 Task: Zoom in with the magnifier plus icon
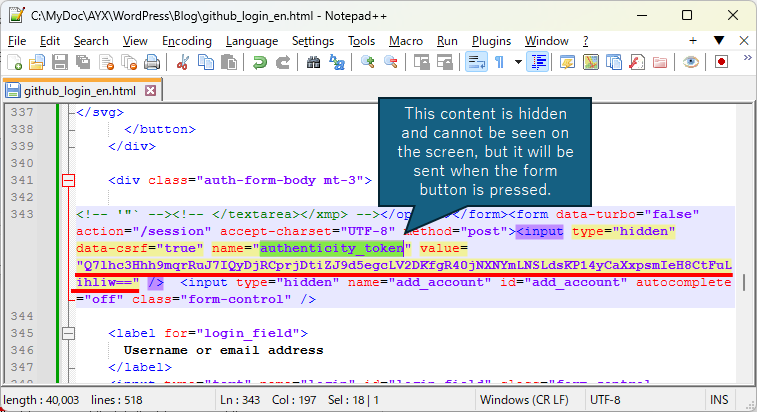click(x=367, y=62)
